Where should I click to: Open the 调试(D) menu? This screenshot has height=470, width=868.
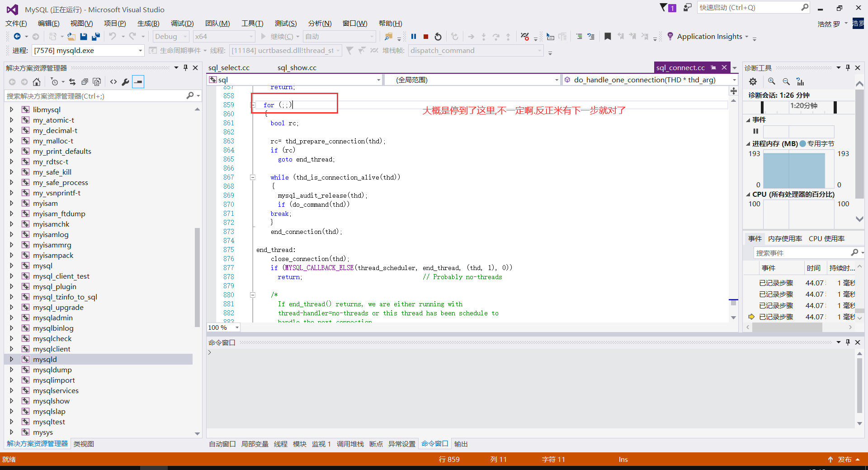[182, 24]
